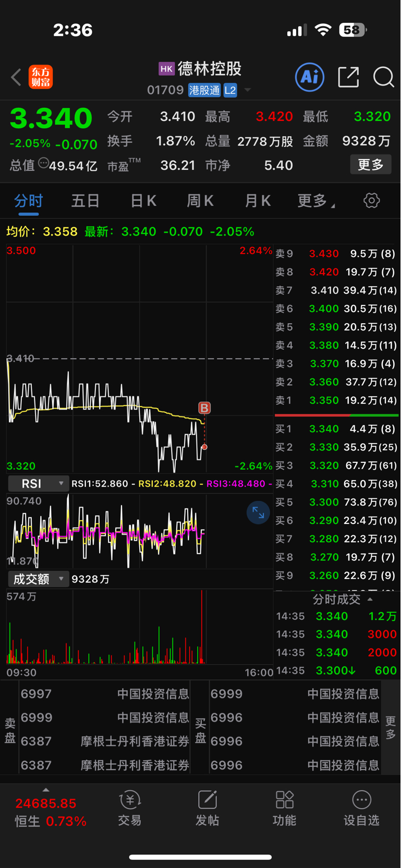Tap the 更多 button beside 市净

tap(371, 165)
